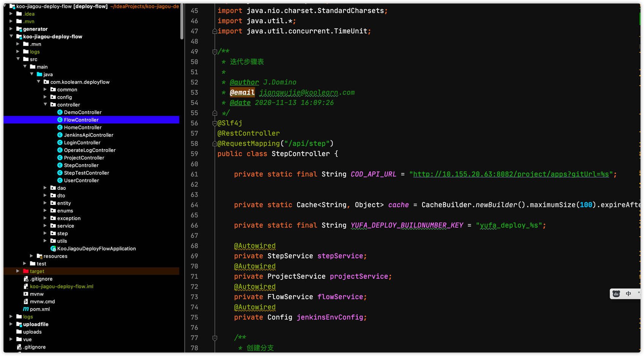The image size is (644, 356).
Task: Click StepTestController class icon
Action: click(60, 173)
